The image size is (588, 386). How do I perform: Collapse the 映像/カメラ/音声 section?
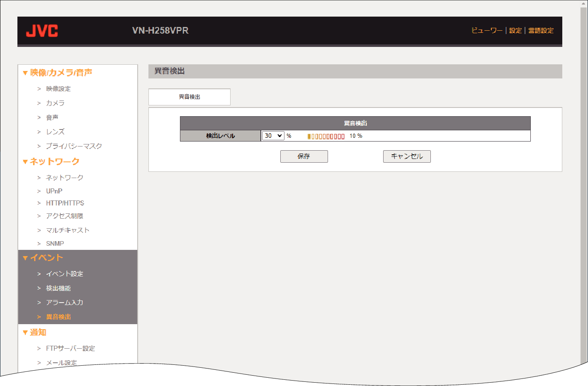(x=58, y=73)
